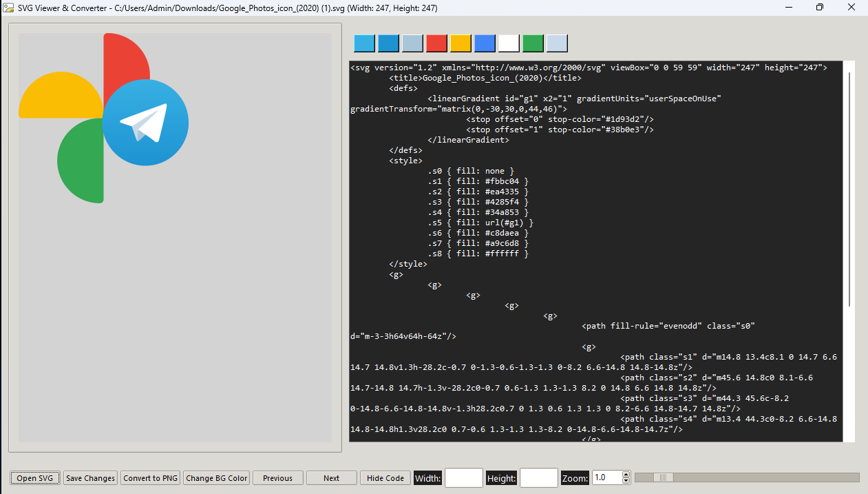Click the Zoom label beside the spinner
Screen dimensions: 868x494
(x=575, y=478)
